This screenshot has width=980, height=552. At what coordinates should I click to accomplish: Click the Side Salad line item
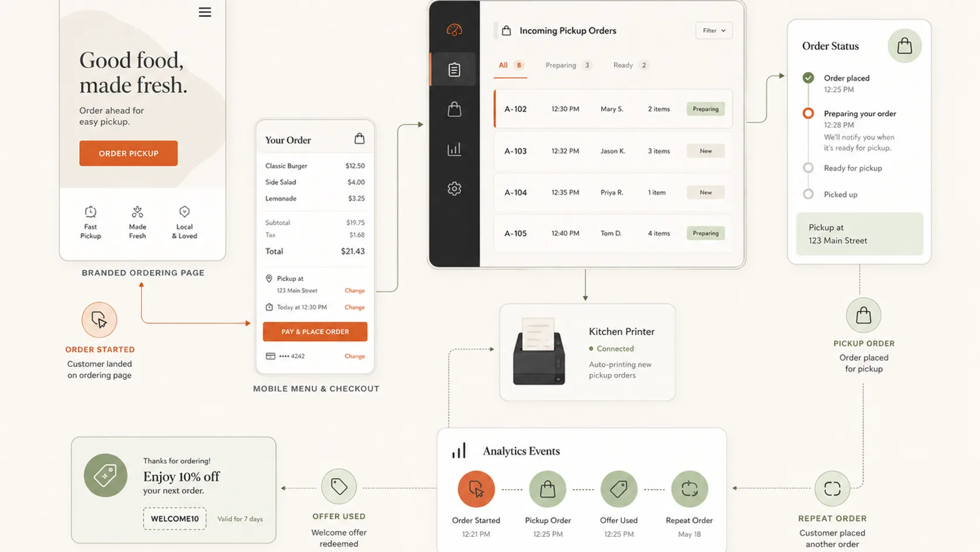click(x=315, y=182)
